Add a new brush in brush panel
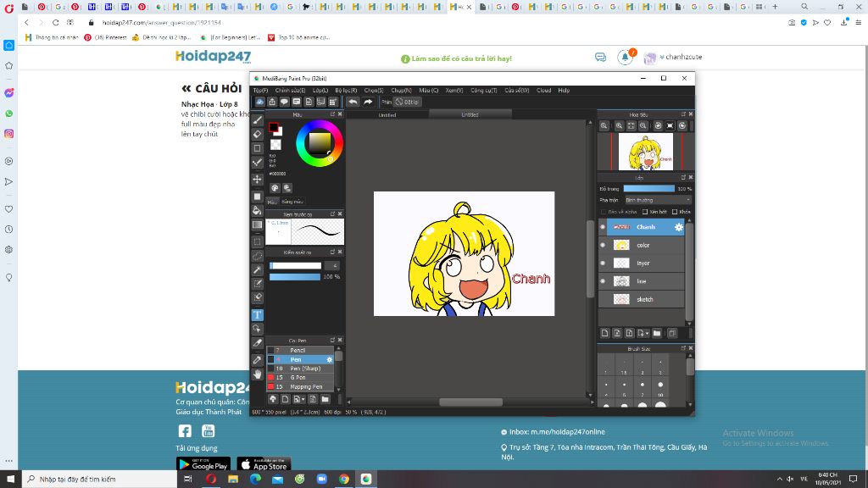Viewport: 868px width, 488px height. click(x=286, y=399)
